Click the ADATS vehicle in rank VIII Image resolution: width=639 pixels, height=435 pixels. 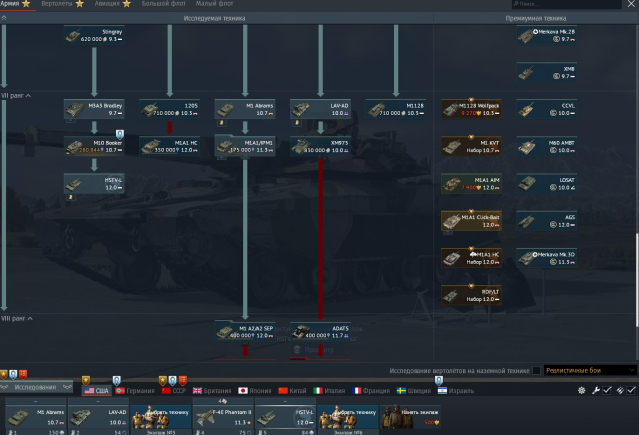319,331
